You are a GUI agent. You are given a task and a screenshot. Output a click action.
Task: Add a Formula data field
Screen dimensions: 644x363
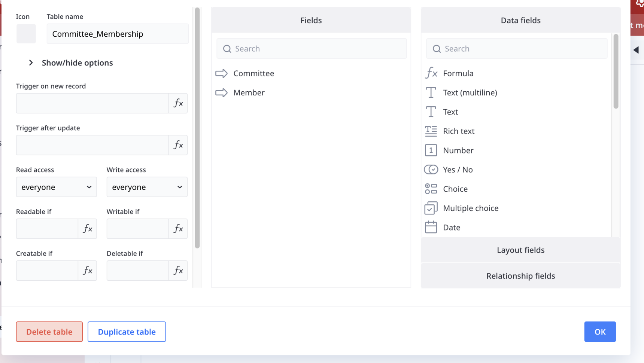point(458,73)
